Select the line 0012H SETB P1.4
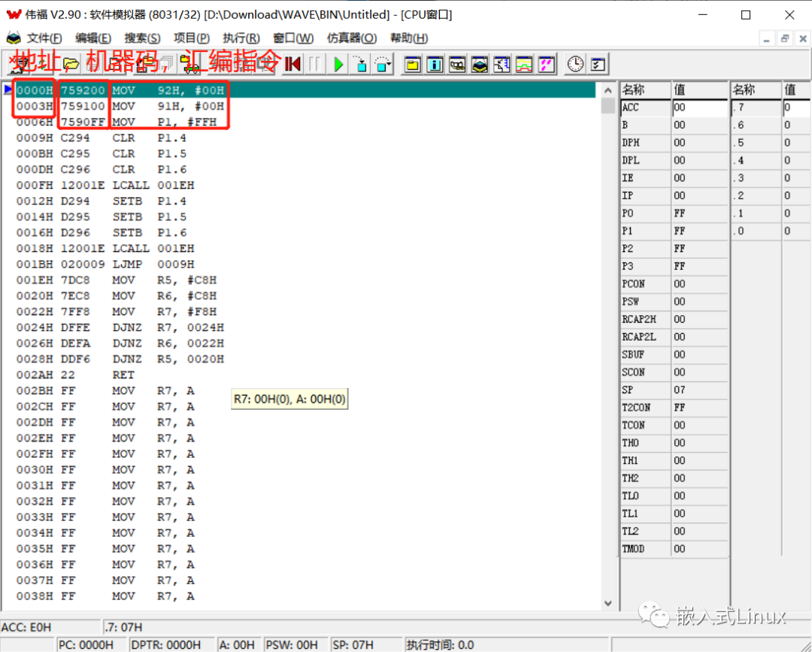 point(305,202)
